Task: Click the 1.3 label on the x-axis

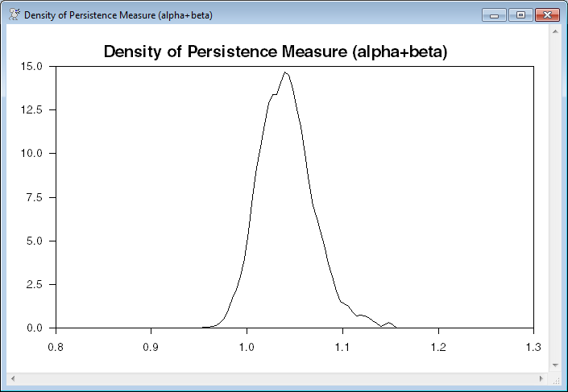Action: [x=533, y=346]
